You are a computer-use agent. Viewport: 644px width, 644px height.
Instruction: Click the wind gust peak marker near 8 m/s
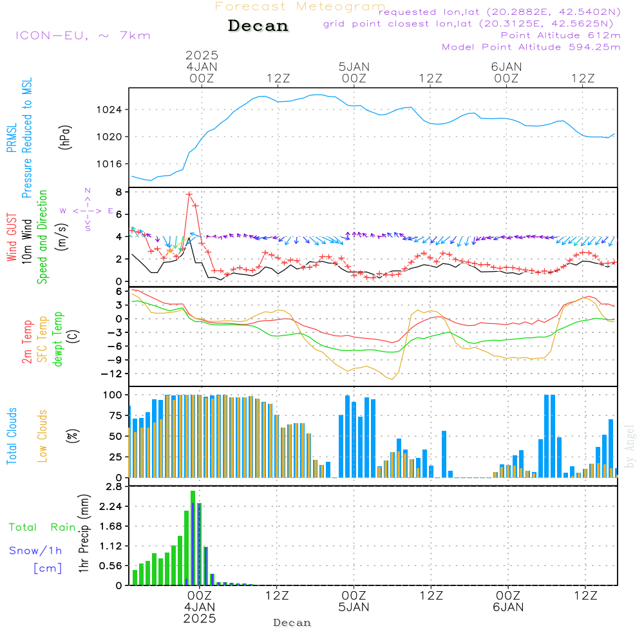(189, 194)
